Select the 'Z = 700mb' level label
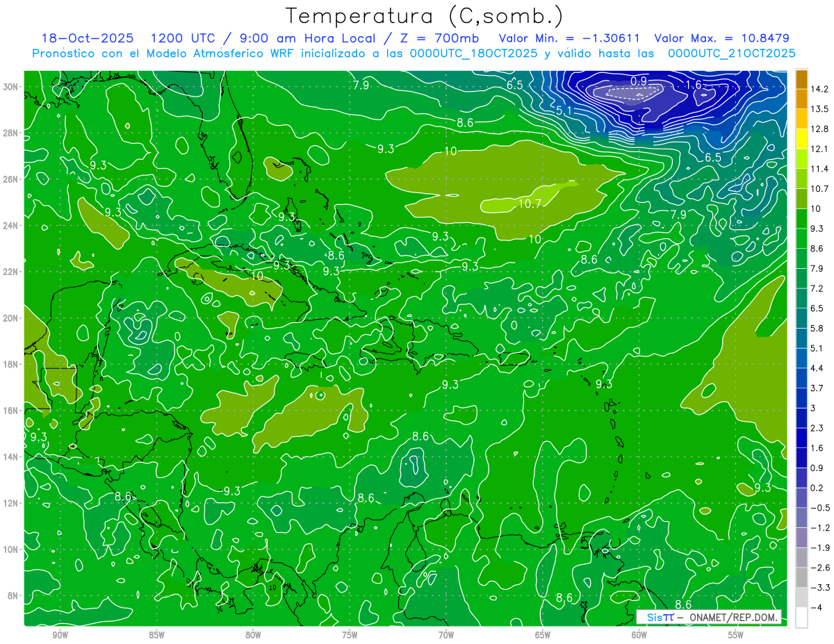The width and height of the screenshot is (834, 644). pos(439,38)
